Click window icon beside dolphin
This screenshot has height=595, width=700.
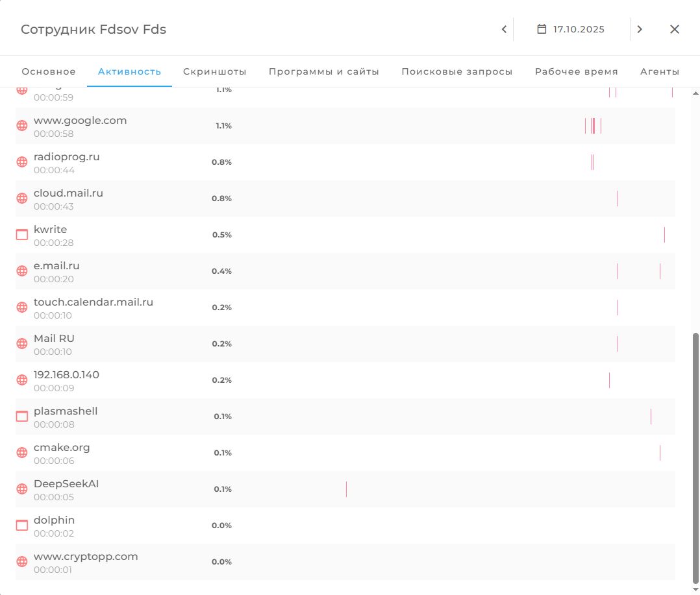pyautogui.click(x=22, y=526)
